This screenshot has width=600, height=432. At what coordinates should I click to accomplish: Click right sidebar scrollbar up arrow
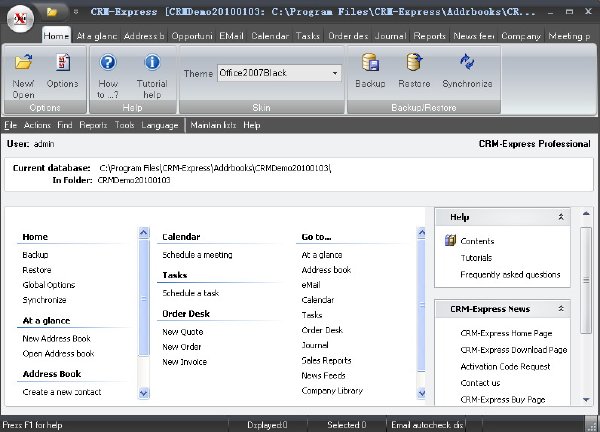pyautogui.click(x=586, y=214)
